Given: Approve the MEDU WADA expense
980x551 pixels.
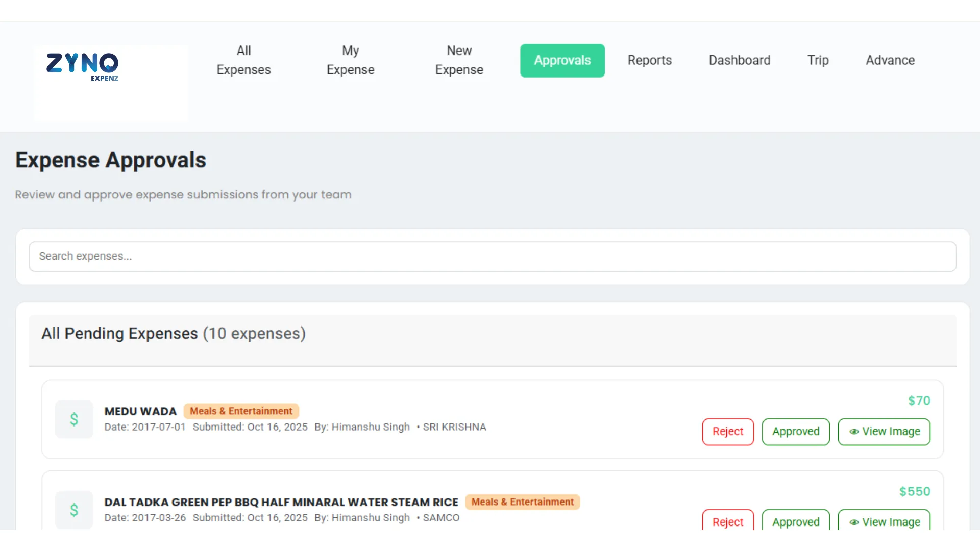Looking at the screenshot, I should [796, 432].
